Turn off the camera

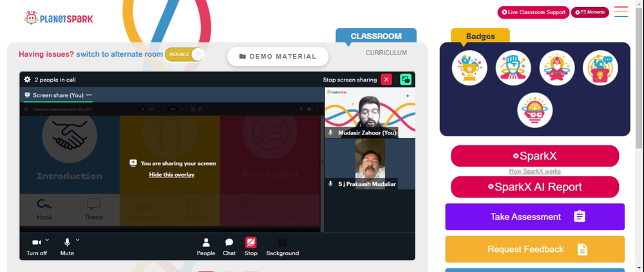(x=37, y=247)
